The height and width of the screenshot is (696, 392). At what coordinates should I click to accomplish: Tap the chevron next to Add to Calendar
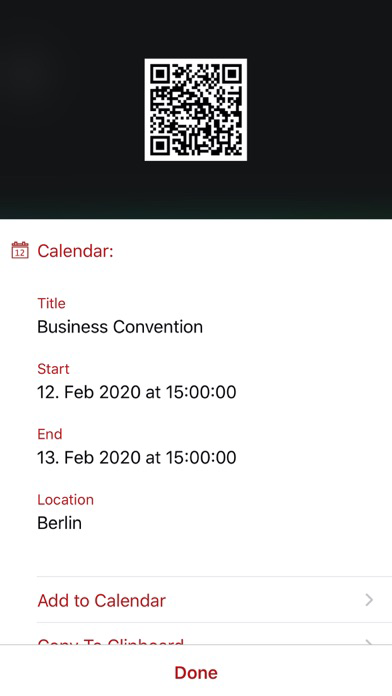(369, 600)
